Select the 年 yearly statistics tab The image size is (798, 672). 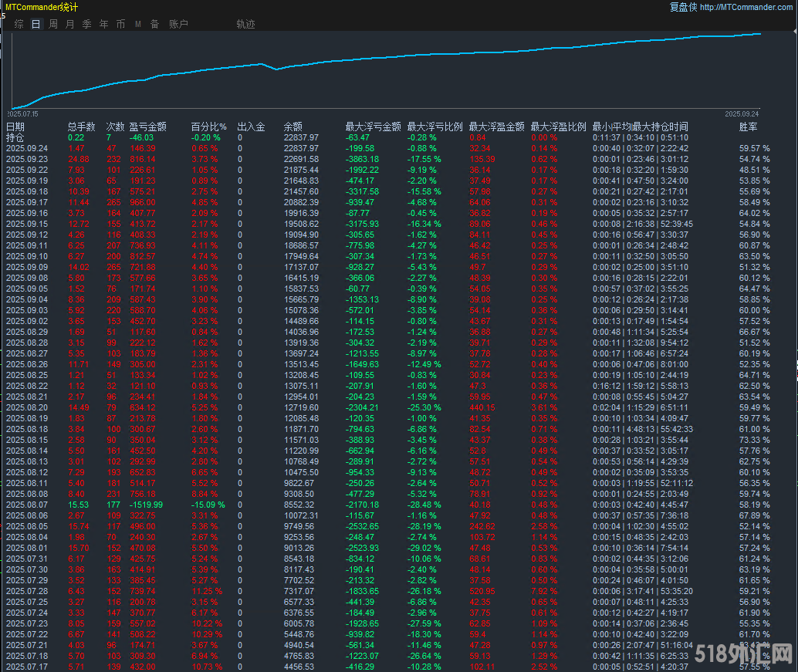pyautogui.click(x=104, y=24)
